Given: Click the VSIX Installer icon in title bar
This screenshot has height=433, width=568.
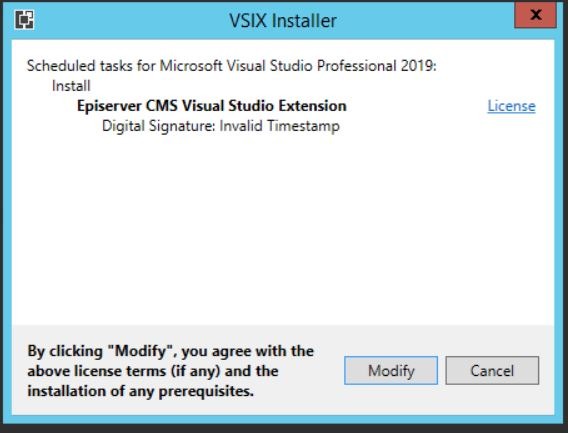Looking at the screenshot, I should pyautogui.click(x=25, y=20).
